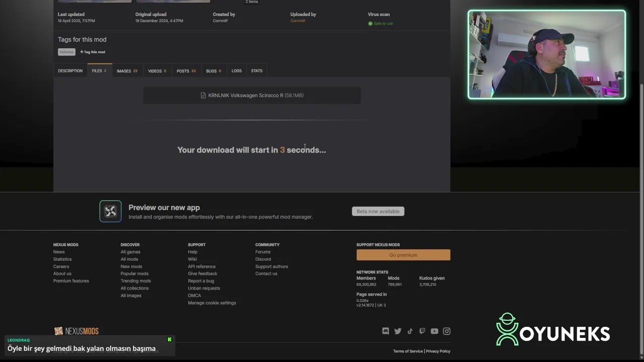Open the Careers footer link
The image size is (644, 362).
tap(61, 266)
